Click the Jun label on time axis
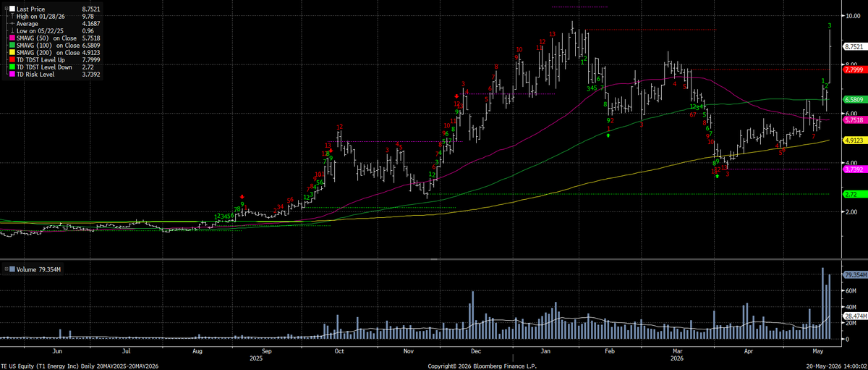 (58, 350)
